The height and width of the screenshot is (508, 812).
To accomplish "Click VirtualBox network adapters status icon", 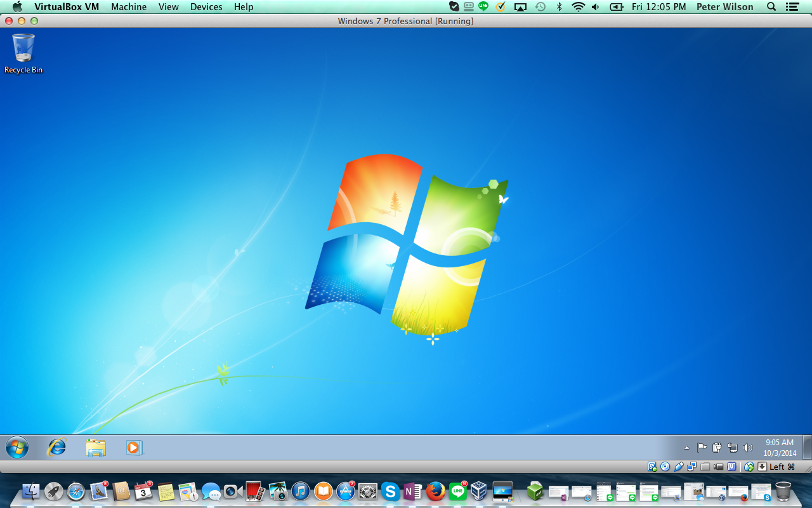I will pos(691,467).
